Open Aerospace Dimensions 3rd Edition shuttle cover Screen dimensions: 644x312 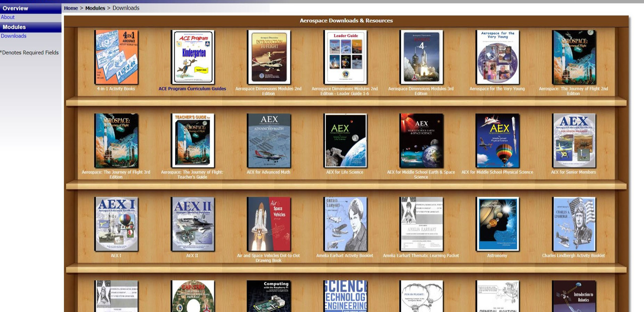point(421,57)
